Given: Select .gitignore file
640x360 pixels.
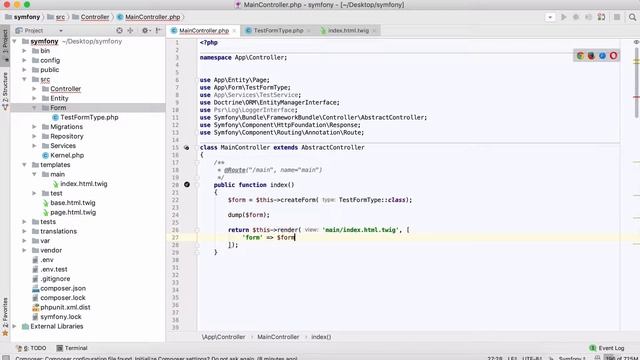Looking at the screenshot, I should tap(51, 279).
